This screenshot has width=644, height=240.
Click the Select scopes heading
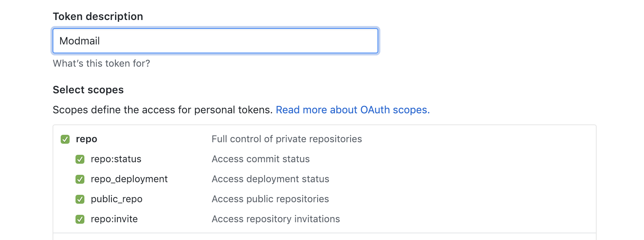(x=88, y=90)
